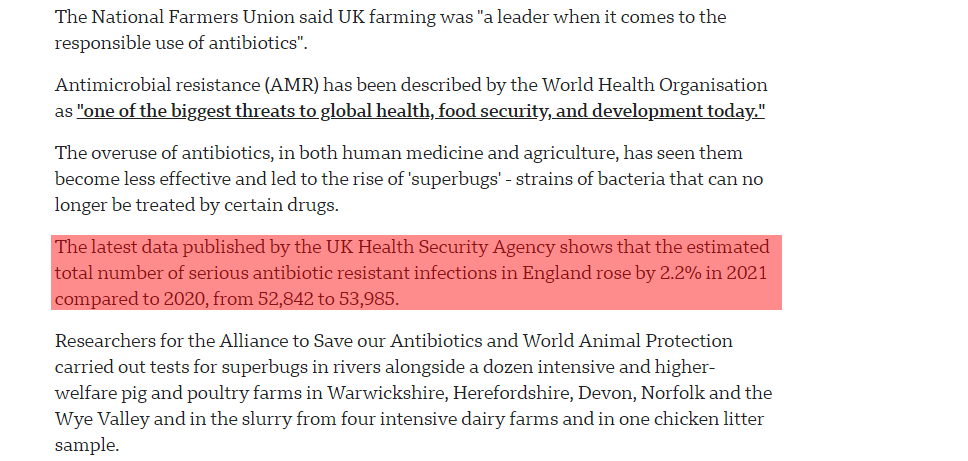Click the National Farmers Union paragraph
Viewport: 968px width, 461px height.
[x=390, y=30]
